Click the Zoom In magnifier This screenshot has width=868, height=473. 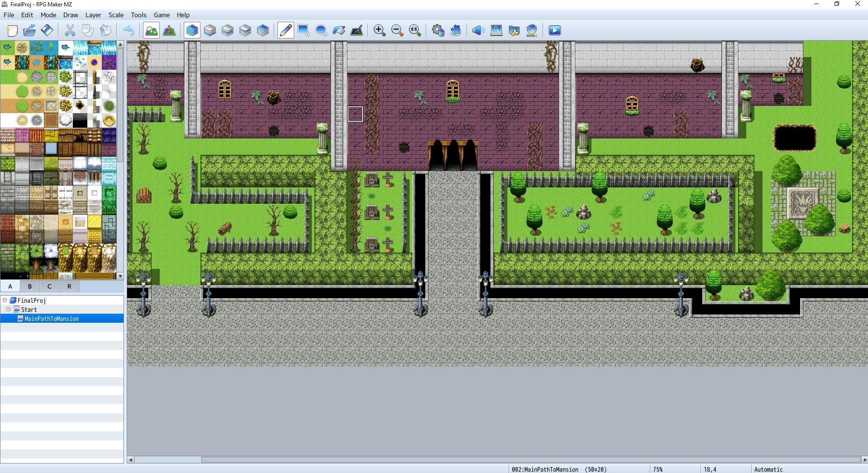point(379,30)
